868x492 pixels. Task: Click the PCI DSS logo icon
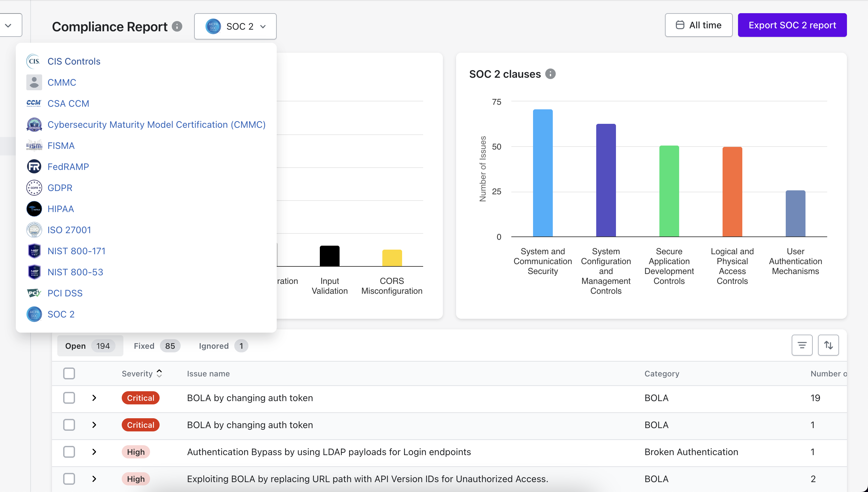pyautogui.click(x=34, y=293)
